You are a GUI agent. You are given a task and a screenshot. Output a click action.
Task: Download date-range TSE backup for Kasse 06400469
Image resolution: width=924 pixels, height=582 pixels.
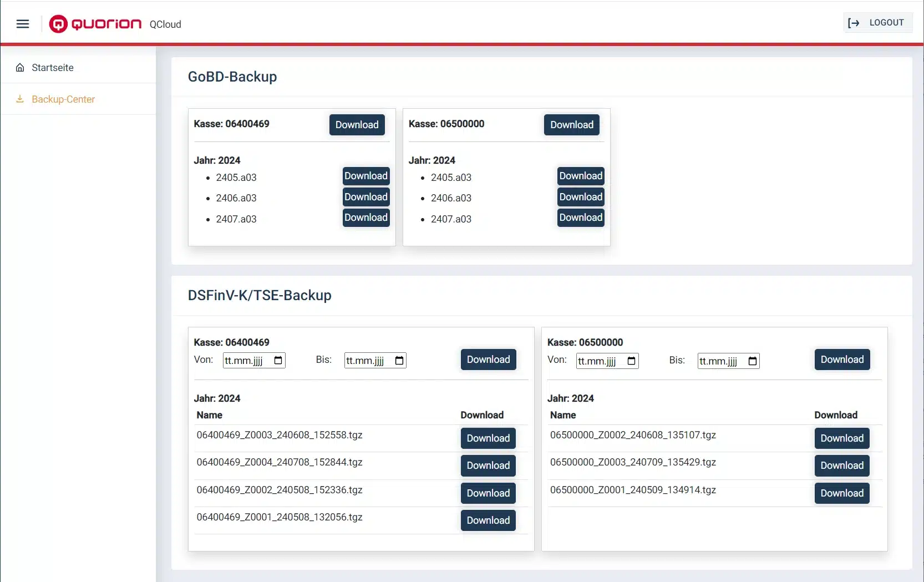(488, 360)
